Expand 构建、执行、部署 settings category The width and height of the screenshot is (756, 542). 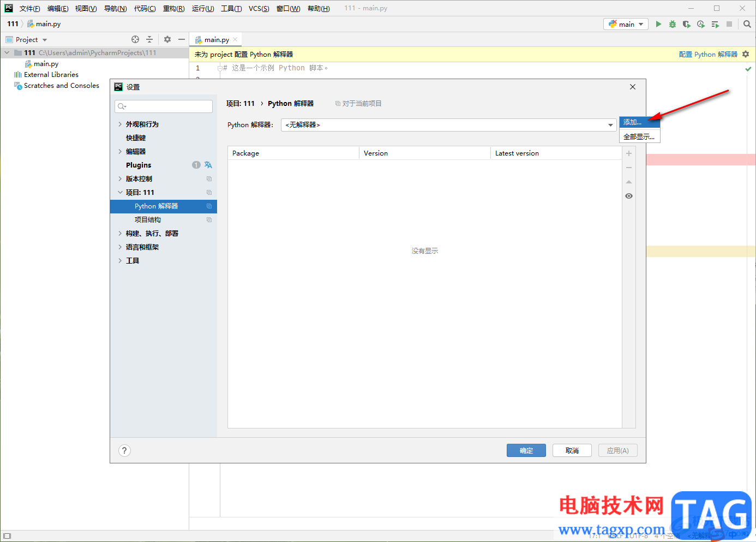click(120, 234)
